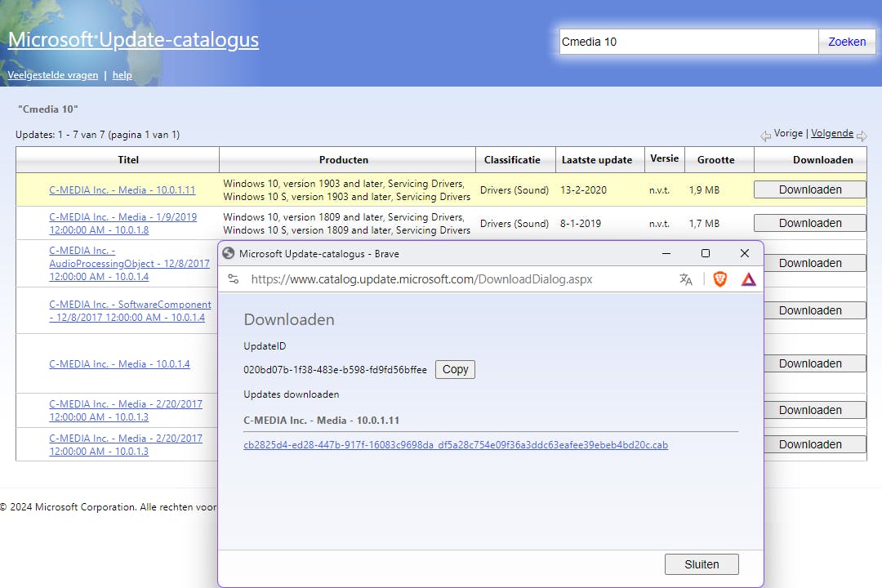Focus the search field containing Cmedia 10

coord(688,42)
